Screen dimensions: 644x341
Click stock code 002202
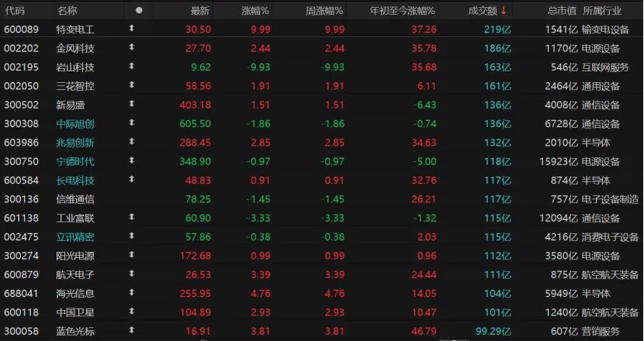tap(22, 48)
